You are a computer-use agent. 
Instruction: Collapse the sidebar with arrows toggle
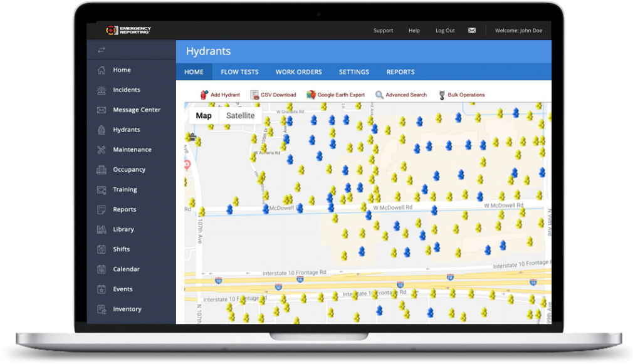click(x=102, y=50)
